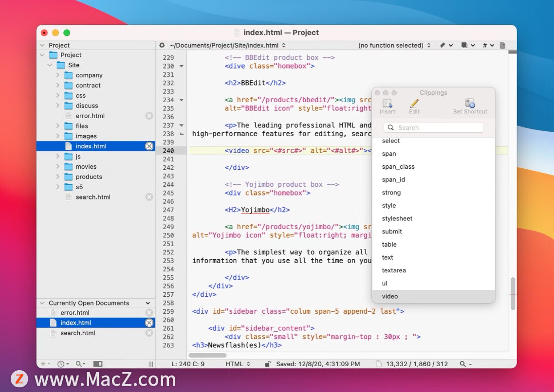Click the Edit clipping pencil icon

pyautogui.click(x=414, y=104)
